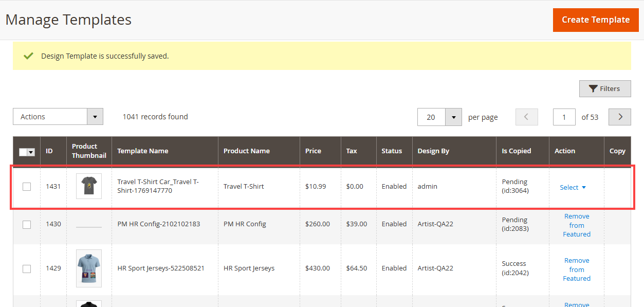This screenshot has width=644, height=307.
Task: Sort by Template Name column header
Action: pos(143,151)
